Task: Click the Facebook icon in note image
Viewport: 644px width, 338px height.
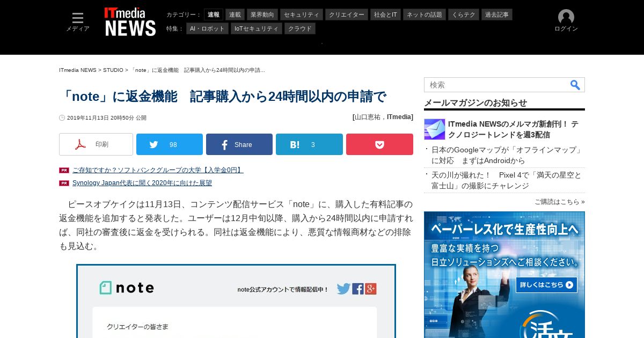Action: coord(358,289)
